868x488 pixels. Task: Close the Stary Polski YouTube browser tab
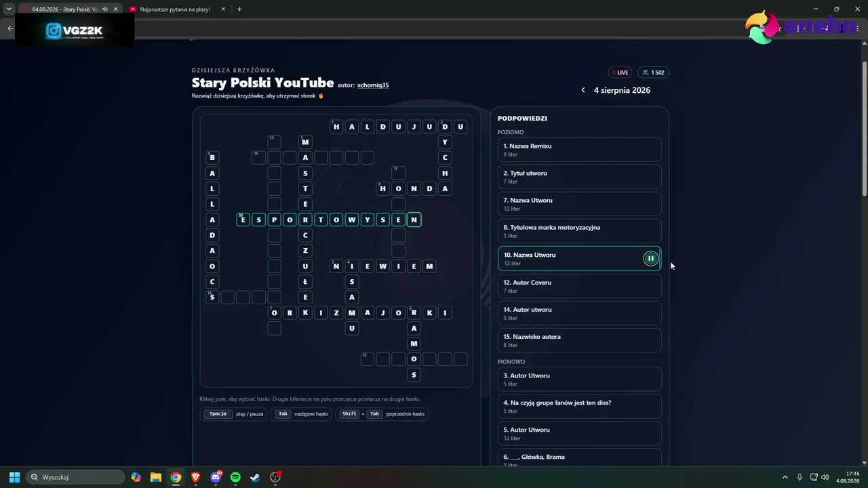[x=116, y=9]
